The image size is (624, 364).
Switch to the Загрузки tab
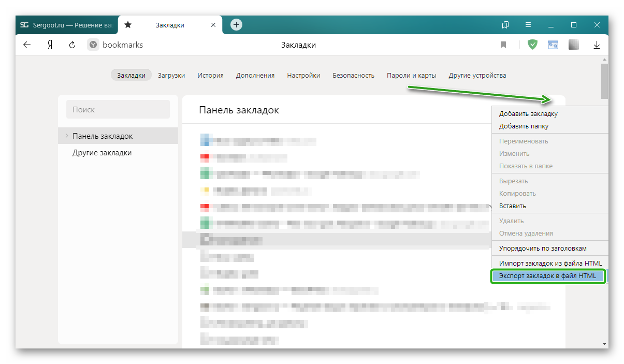click(x=171, y=75)
